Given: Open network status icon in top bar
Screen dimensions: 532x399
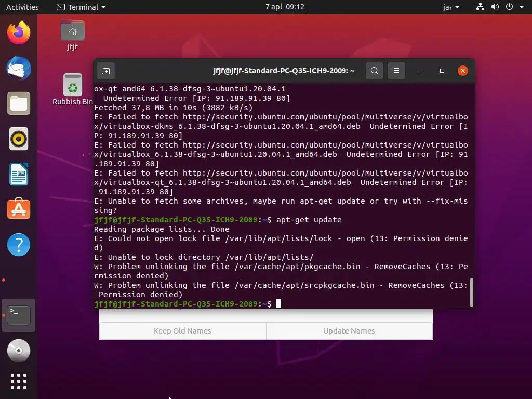Looking at the screenshot, I should pyautogui.click(x=480, y=7).
